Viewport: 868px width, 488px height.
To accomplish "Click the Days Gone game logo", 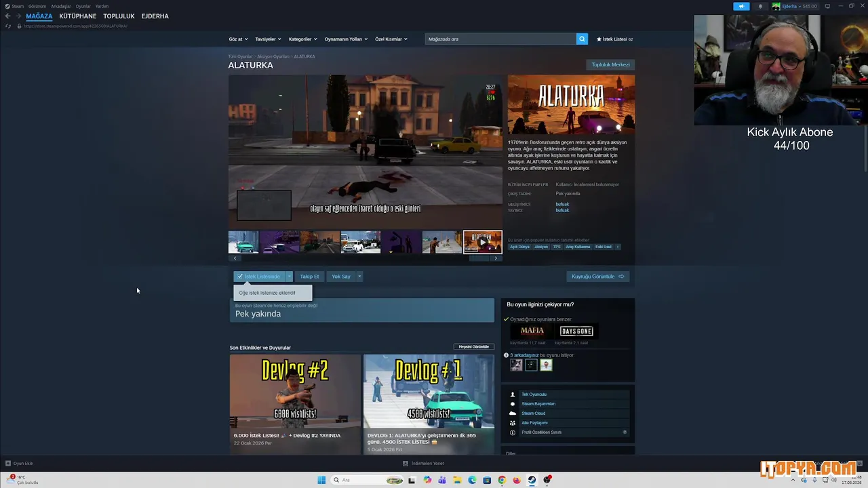I will (x=576, y=331).
